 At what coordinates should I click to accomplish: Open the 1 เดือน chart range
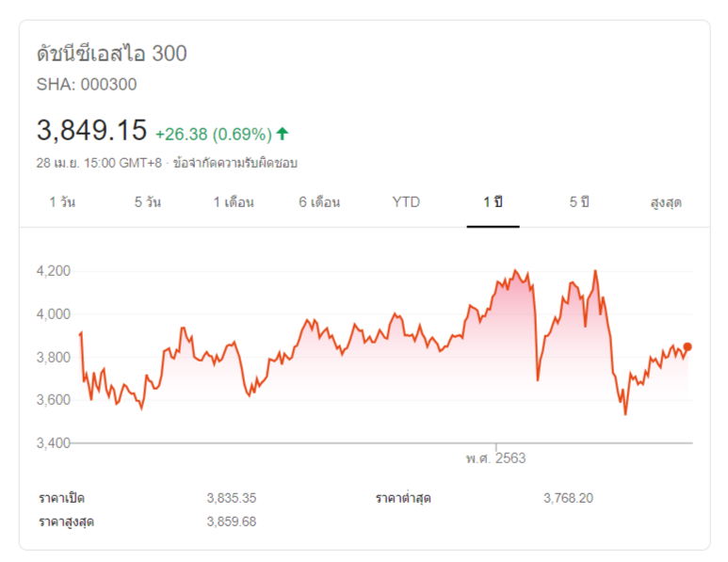[234, 202]
